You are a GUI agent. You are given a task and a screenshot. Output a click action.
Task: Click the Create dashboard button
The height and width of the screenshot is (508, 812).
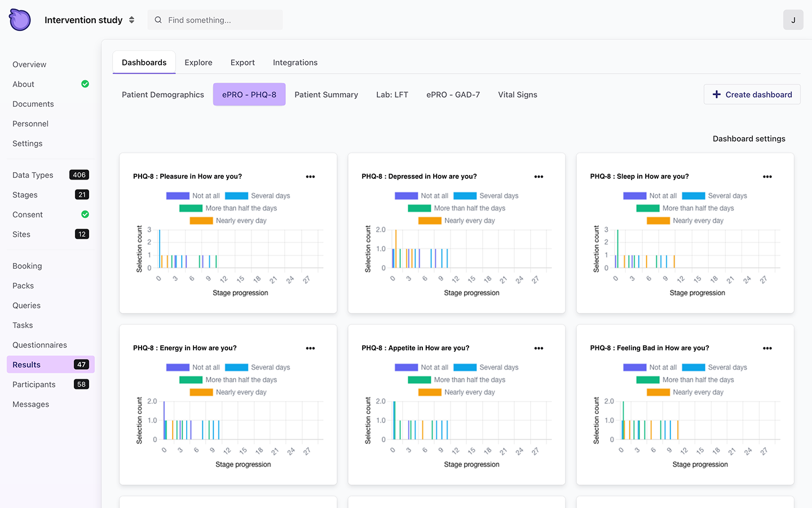pos(752,94)
